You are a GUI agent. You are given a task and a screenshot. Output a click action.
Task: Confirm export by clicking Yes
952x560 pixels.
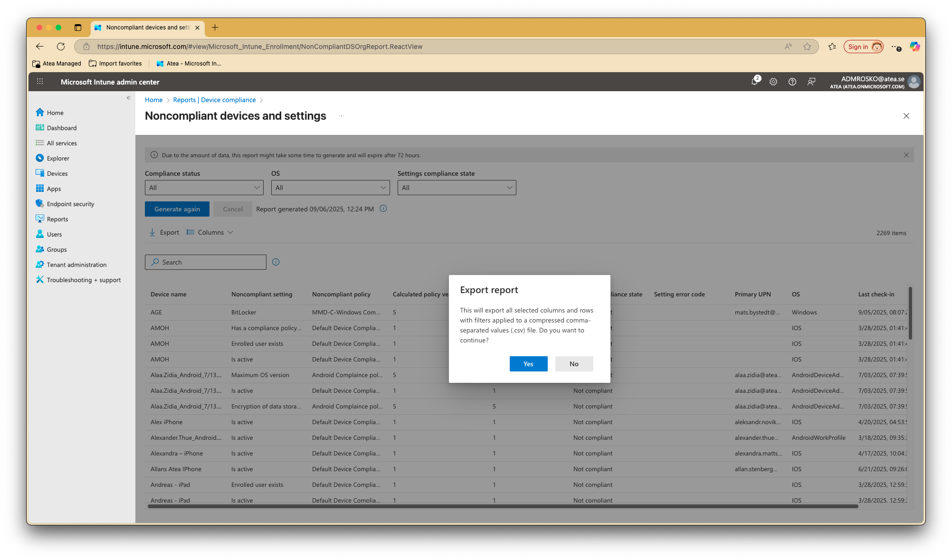[528, 363]
